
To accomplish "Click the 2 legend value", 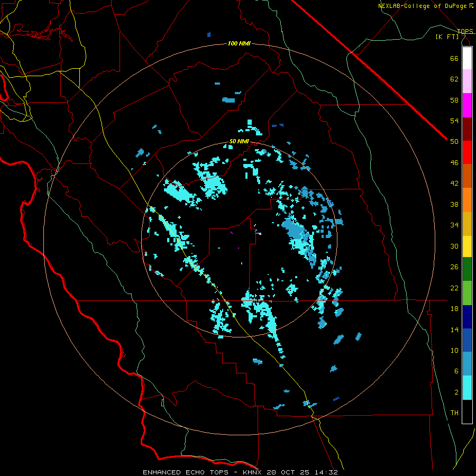I will point(456,392).
